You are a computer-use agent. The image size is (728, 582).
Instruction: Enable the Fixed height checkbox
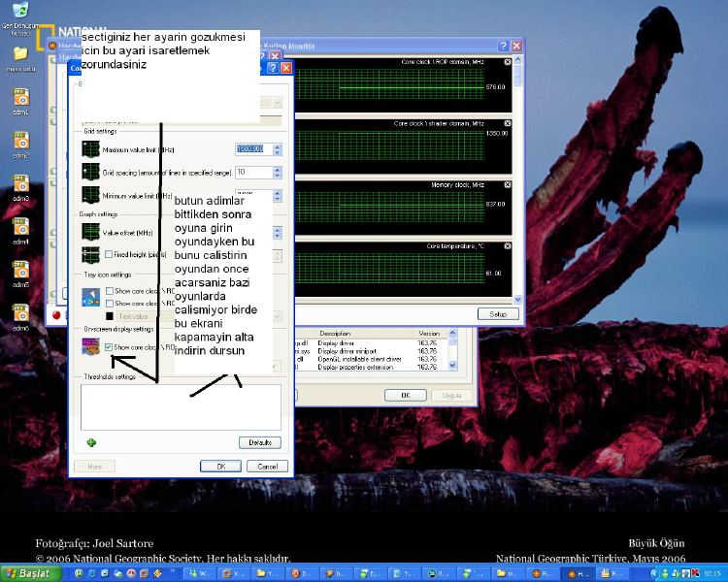[109, 254]
